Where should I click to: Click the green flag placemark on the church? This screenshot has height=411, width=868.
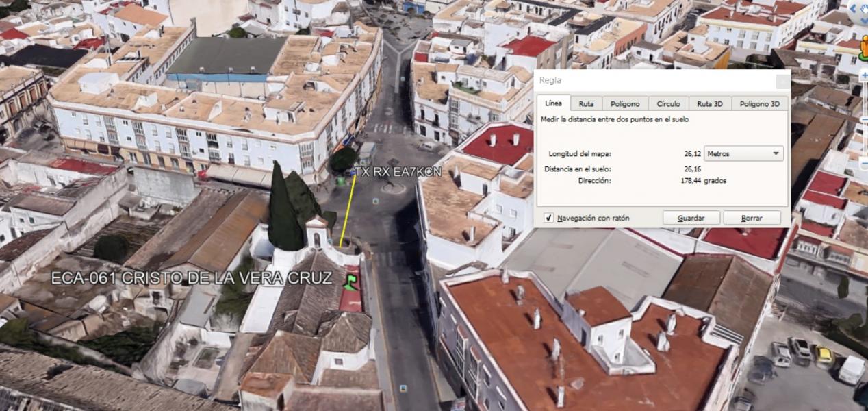pos(350,282)
